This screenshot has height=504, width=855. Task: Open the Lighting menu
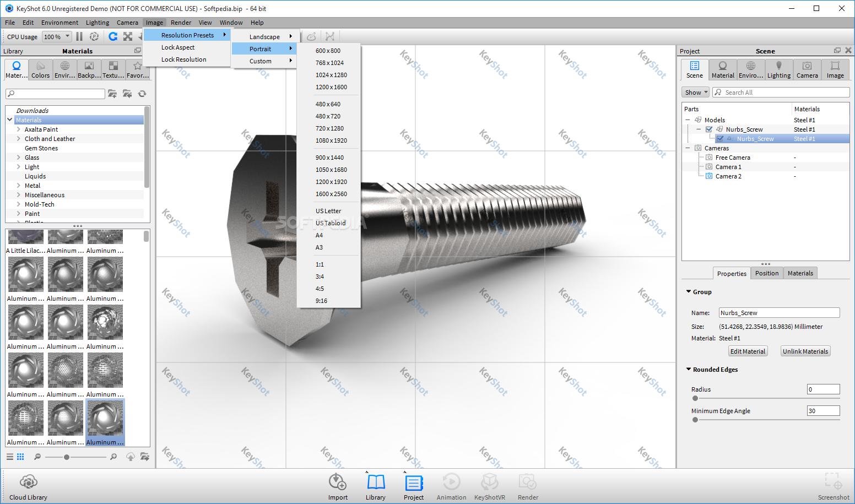[98, 23]
